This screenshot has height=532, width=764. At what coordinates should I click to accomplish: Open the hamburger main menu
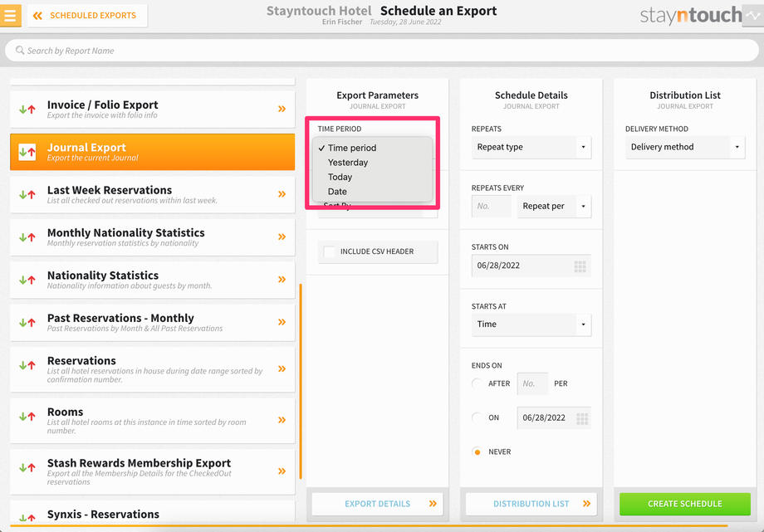[10, 15]
